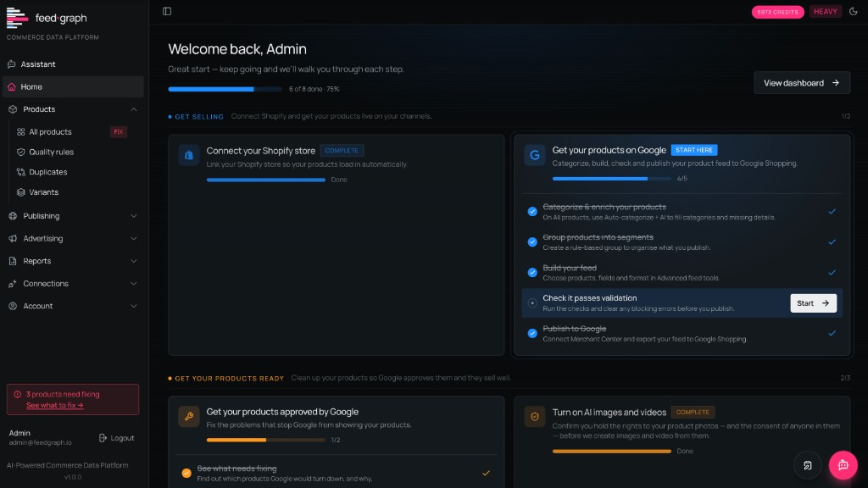Click Start on validation step
868x488 pixels.
coord(813,303)
